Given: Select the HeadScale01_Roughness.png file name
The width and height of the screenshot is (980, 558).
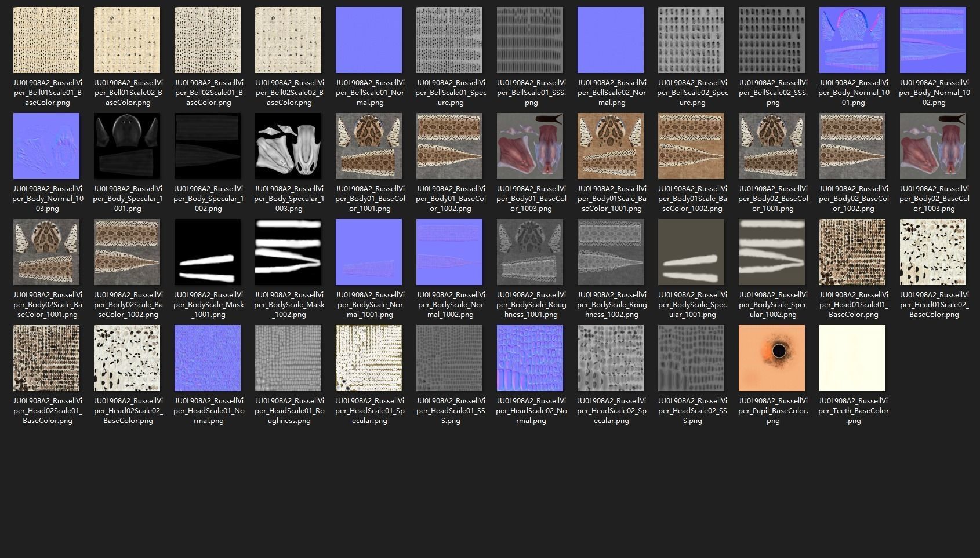Looking at the screenshot, I should coord(288,411).
